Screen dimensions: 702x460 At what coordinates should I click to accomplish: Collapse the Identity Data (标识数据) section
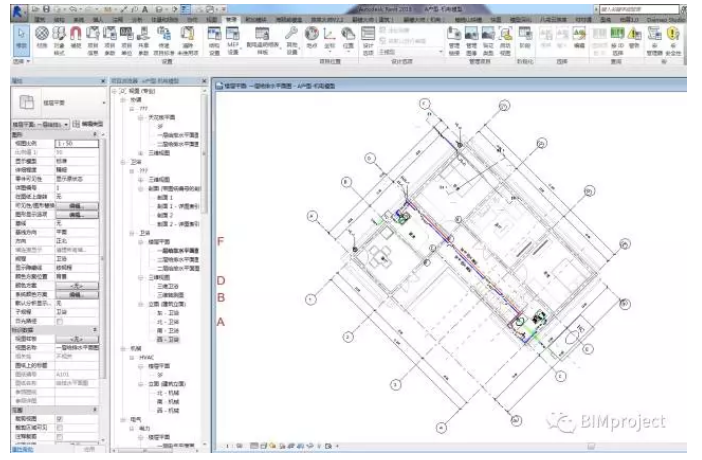click(x=95, y=330)
